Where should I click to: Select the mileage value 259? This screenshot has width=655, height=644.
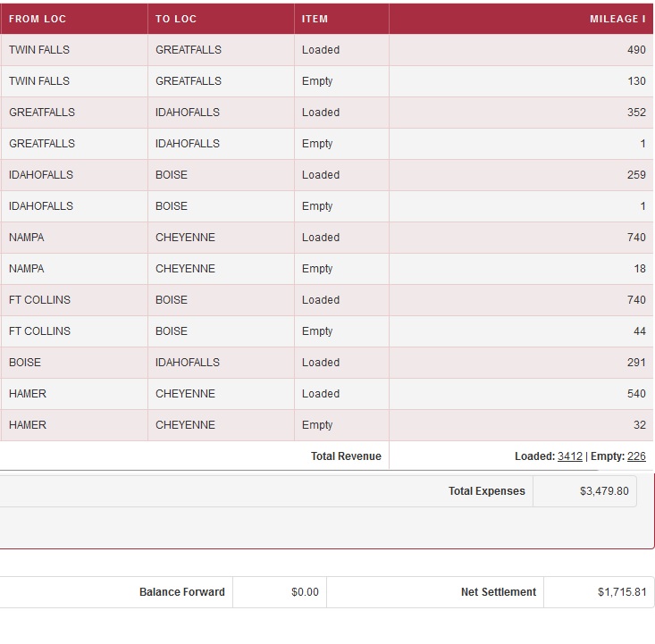pos(635,175)
